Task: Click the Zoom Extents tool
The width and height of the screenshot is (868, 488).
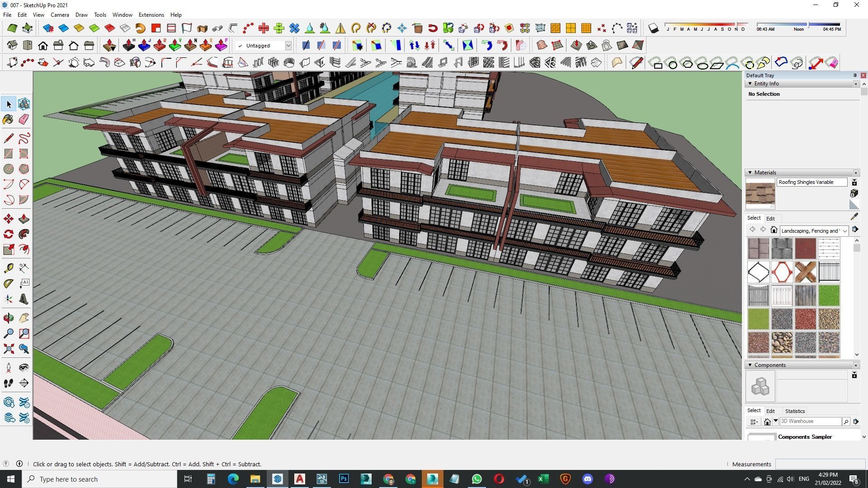Action: [x=9, y=349]
